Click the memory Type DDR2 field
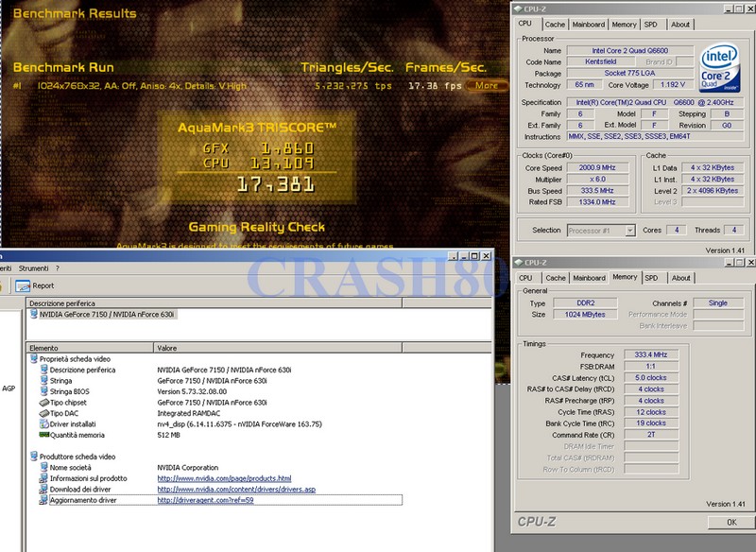 (x=585, y=303)
